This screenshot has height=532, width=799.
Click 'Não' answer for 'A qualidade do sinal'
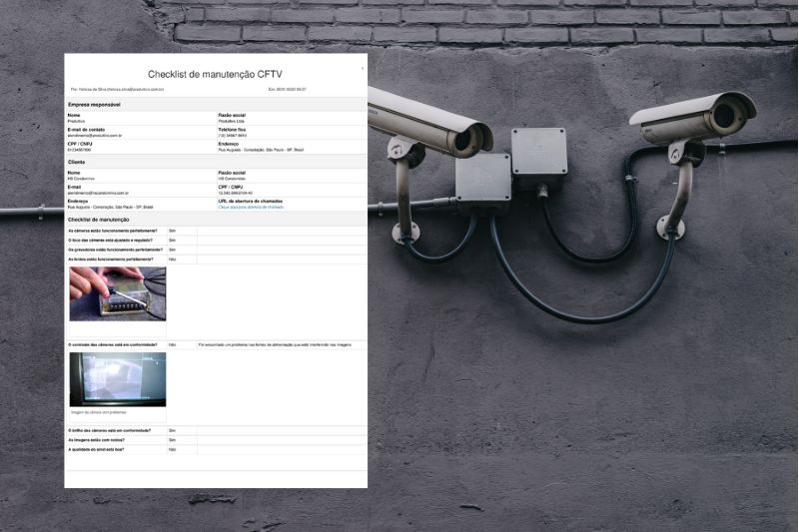[x=173, y=449]
